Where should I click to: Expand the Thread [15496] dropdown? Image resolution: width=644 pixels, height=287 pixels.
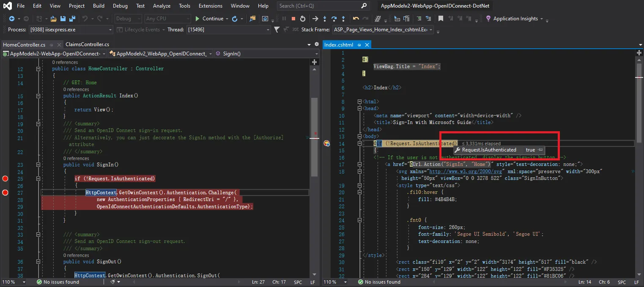click(x=268, y=30)
